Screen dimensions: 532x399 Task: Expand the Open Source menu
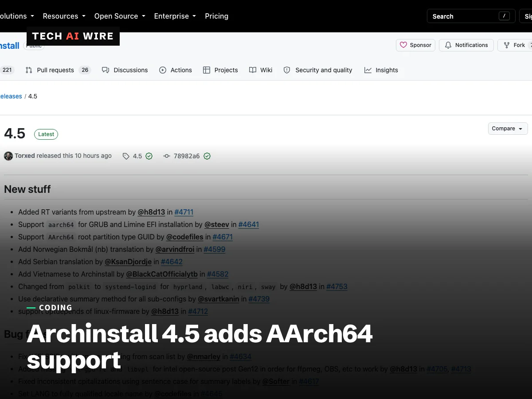[120, 16]
